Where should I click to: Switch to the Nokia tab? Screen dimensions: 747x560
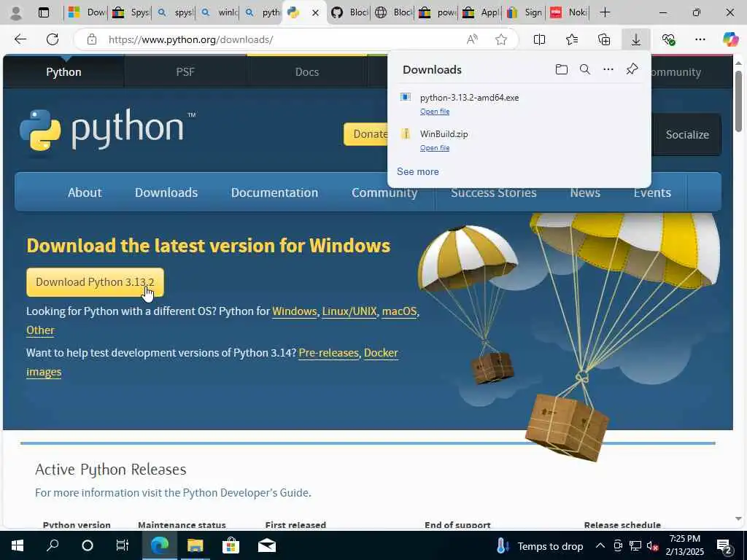click(568, 12)
